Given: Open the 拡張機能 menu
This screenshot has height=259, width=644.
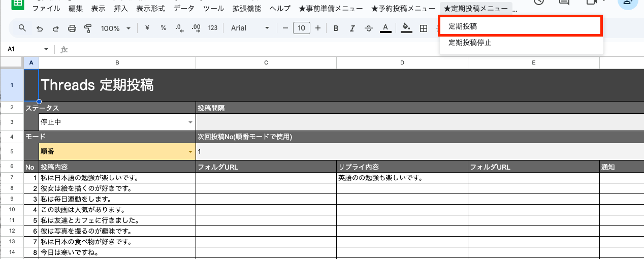Looking at the screenshot, I should 247,9.
